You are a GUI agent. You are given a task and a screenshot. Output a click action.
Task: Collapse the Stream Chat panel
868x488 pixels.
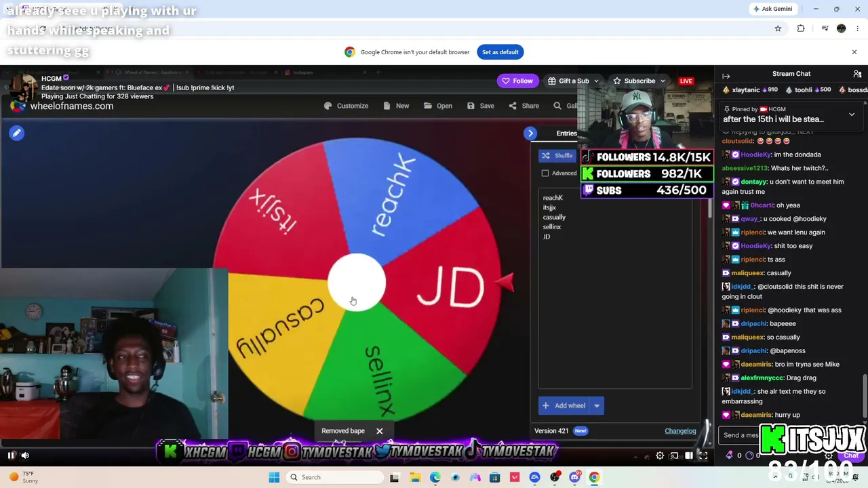pos(726,77)
